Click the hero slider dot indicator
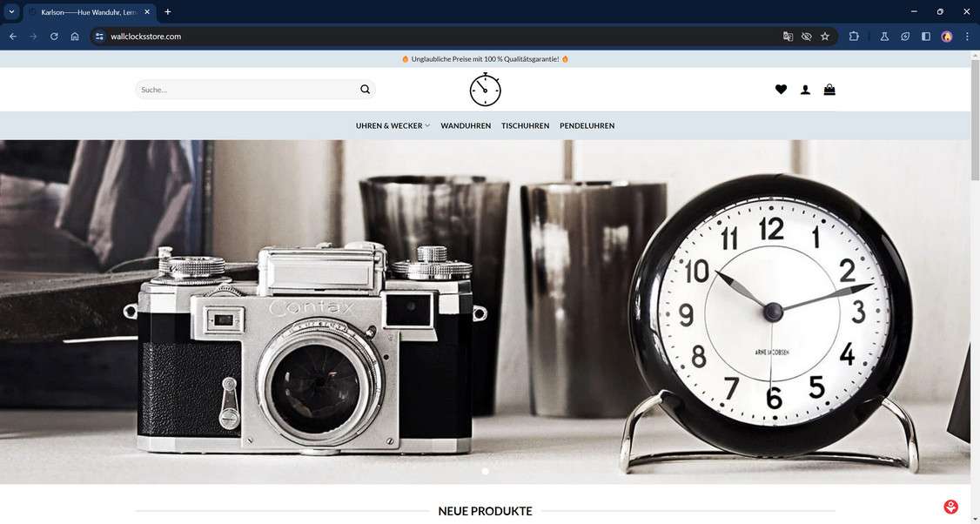Image resolution: width=980 pixels, height=524 pixels. 485,471
